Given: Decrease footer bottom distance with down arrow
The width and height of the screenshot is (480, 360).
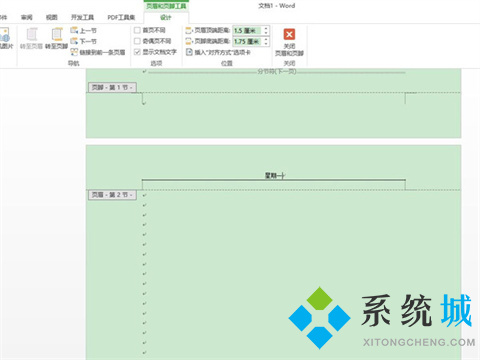Looking at the screenshot, I should tap(266, 44).
